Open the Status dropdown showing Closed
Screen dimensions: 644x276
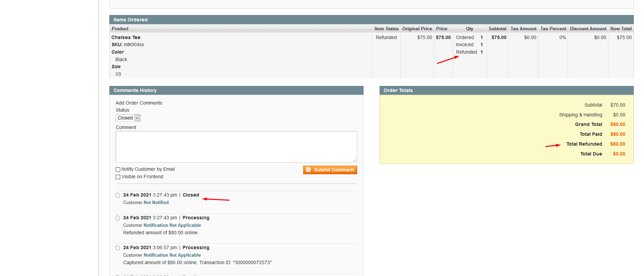point(128,118)
